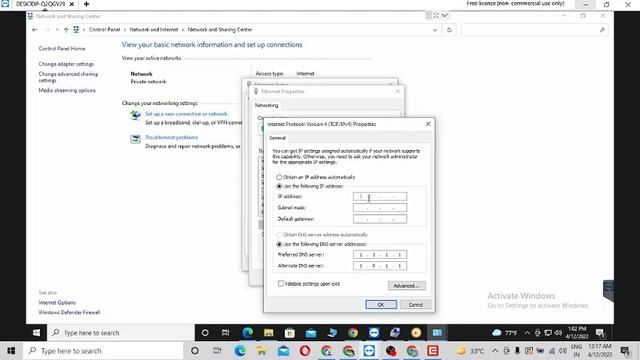The height and width of the screenshot is (360, 640).
Task: Click Control Panel in the breadcrumb
Action: [x=104, y=30]
